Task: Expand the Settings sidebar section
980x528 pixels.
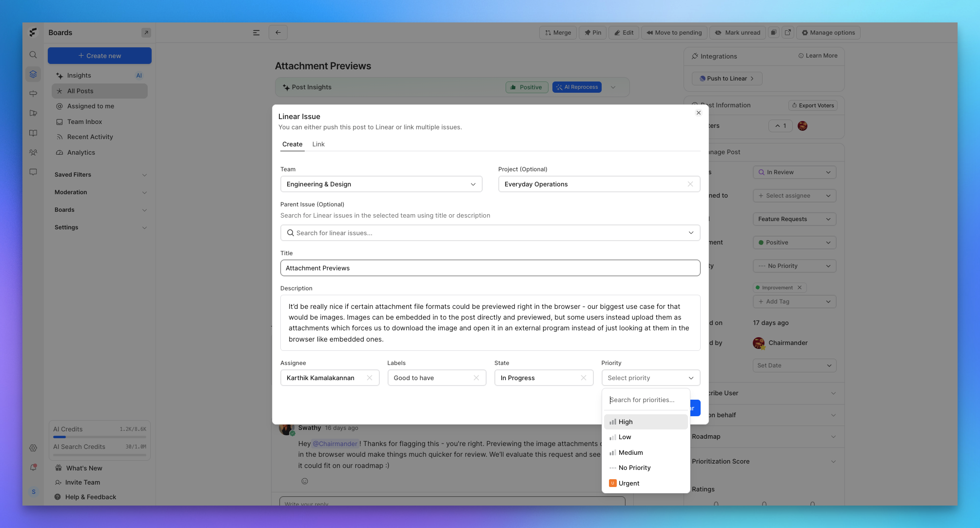Action: (101, 227)
